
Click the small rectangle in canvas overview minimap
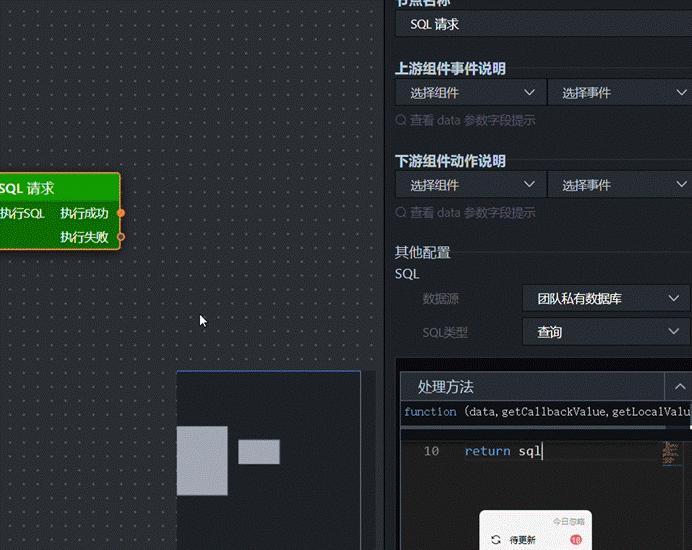[x=259, y=452]
